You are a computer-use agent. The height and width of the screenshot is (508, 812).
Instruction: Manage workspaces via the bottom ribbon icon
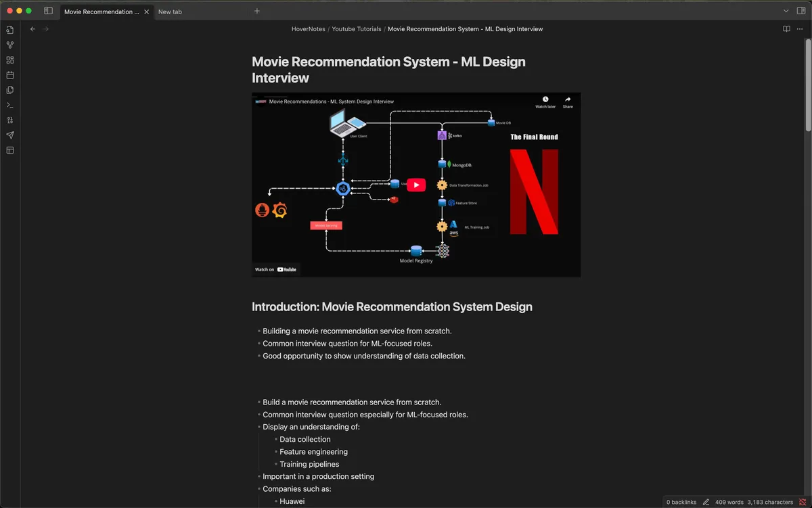[x=9, y=150]
